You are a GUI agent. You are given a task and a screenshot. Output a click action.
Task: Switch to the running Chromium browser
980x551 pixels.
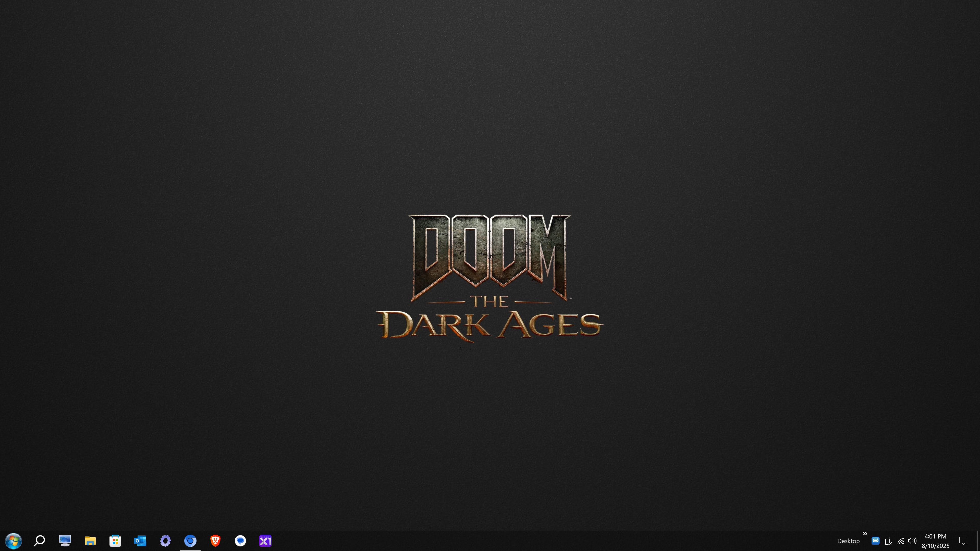coord(191,540)
